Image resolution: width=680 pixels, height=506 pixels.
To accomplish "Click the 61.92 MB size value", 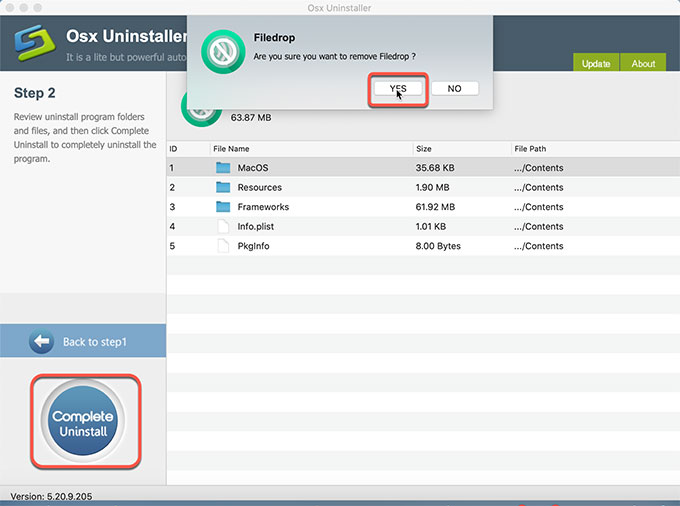I will coord(435,207).
